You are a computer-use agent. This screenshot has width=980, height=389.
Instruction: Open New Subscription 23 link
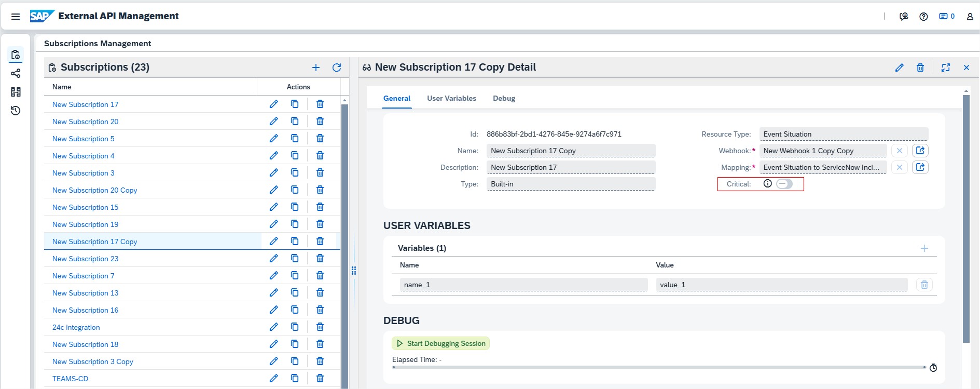85,259
